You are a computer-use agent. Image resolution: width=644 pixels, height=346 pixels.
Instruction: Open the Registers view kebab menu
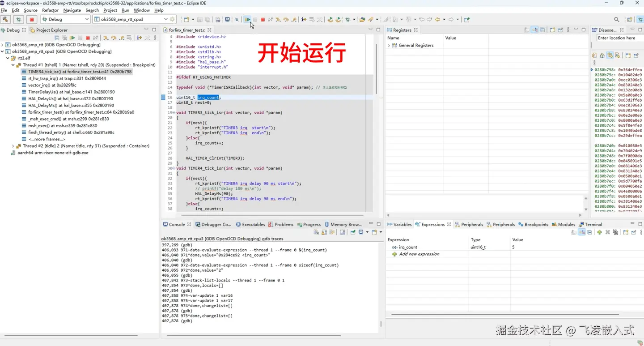(568, 30)
